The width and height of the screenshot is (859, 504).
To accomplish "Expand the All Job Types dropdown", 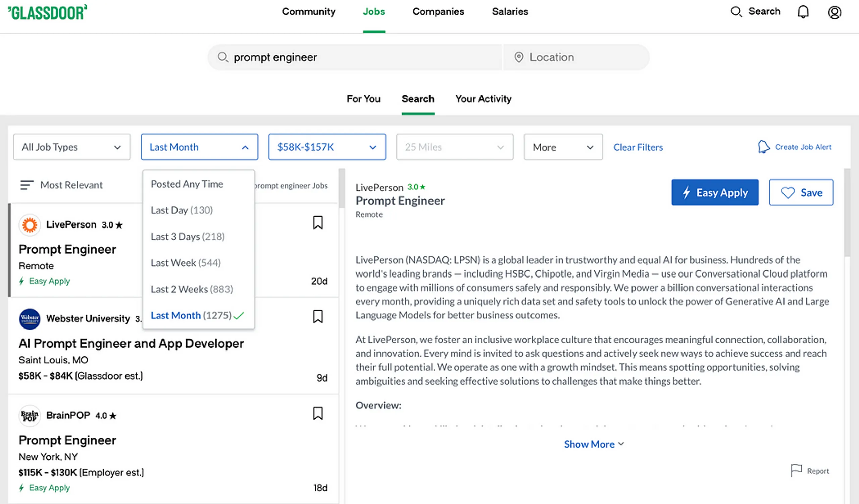I will [x=71, y=147].
